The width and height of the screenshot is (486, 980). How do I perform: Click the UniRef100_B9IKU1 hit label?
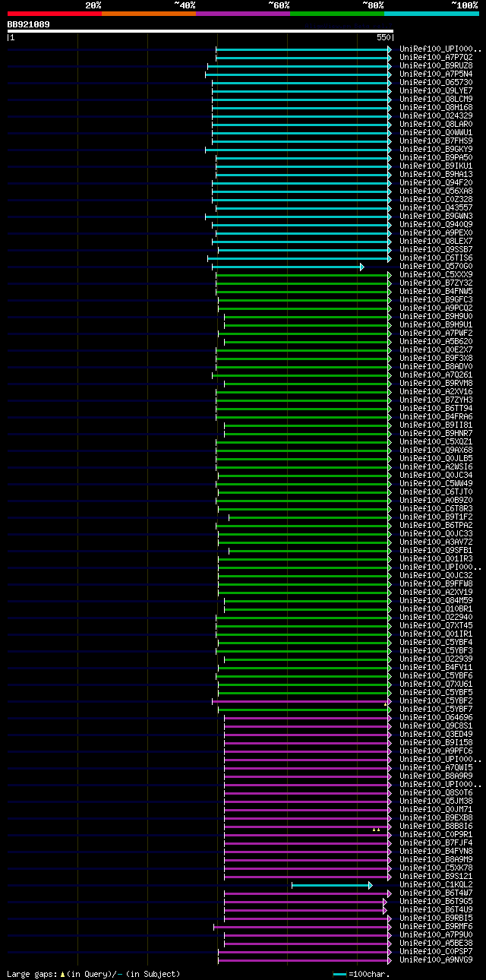tap(436, 166)
